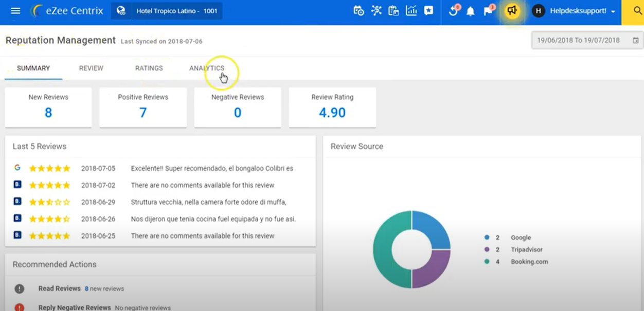Image resolution: width=644 pixels, height=311 pixels.
Task: Open the bar chart reports icon
Action: (412, 11)
